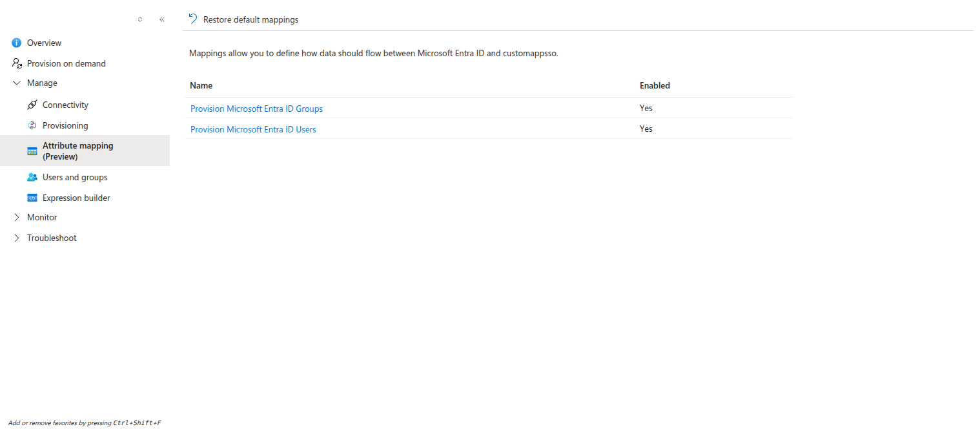Collapse the Manage section chevron
Viewport: 980px width, 429px height.
(17, 83)
